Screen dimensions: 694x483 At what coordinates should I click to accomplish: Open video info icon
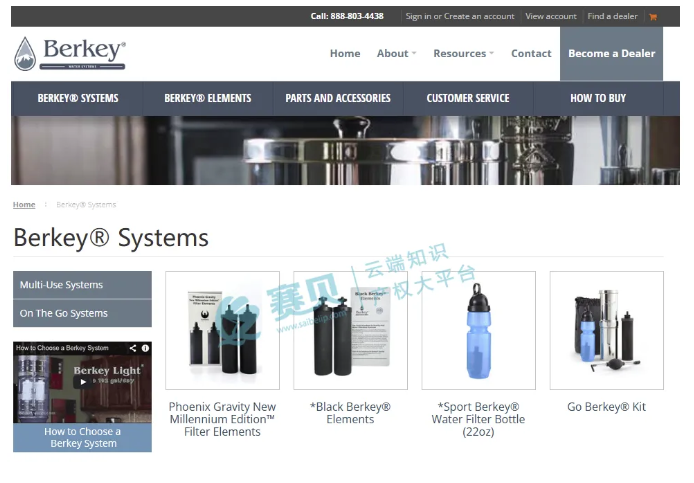(x=145, y=348)
